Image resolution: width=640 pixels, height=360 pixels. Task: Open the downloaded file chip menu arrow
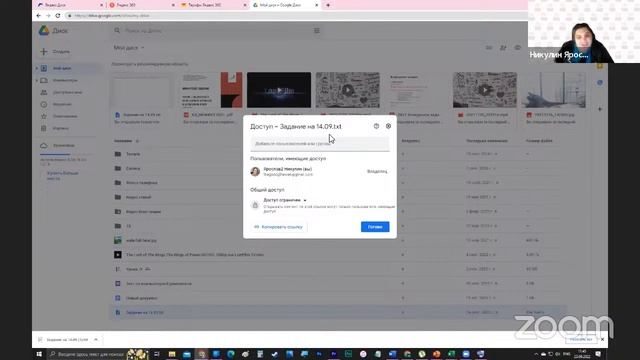tap(96, 340)
